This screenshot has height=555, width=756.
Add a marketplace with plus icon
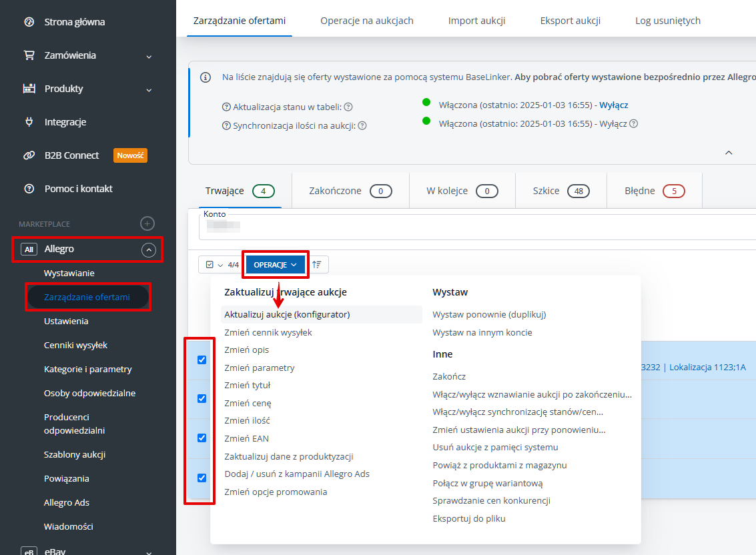click(x=147, y=223)
